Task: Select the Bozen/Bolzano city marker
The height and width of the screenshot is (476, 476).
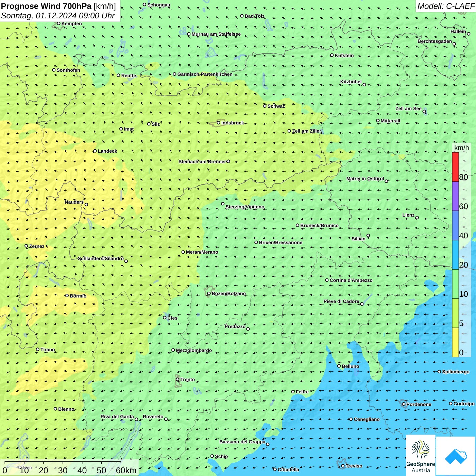Action: coord(209,293)
